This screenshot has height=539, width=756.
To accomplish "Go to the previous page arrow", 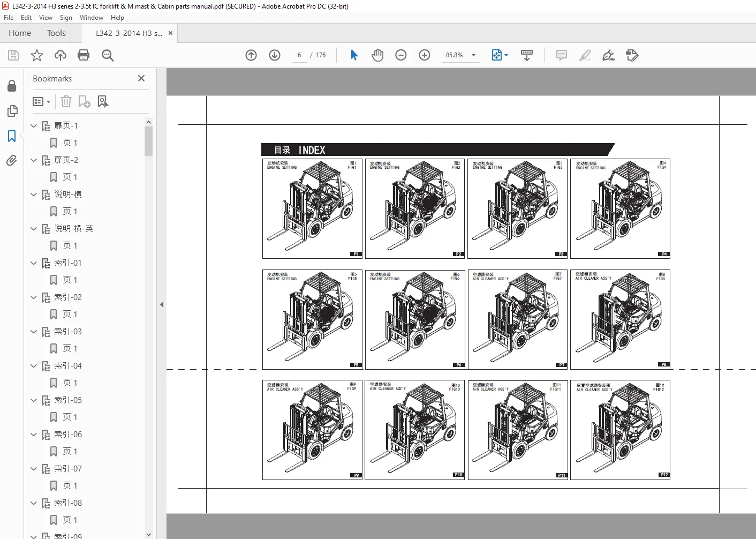I will [x=251, y=55].
